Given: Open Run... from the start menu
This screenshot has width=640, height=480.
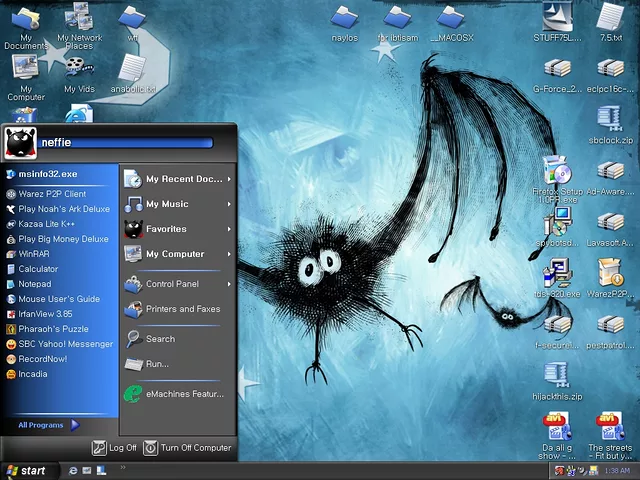Looking at the screenshot, I should pyautogui.click(x=157, y=364).
